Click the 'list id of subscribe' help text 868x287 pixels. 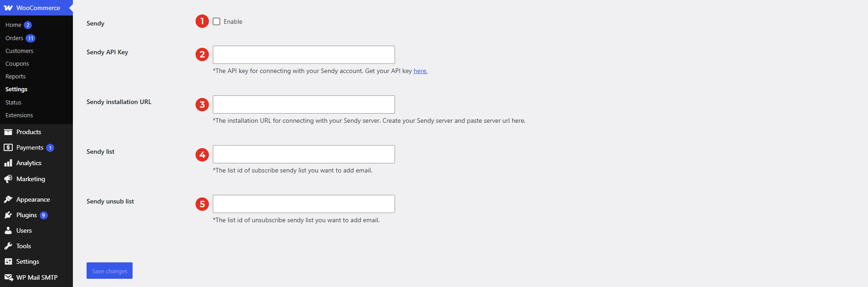tap(293, 170)
